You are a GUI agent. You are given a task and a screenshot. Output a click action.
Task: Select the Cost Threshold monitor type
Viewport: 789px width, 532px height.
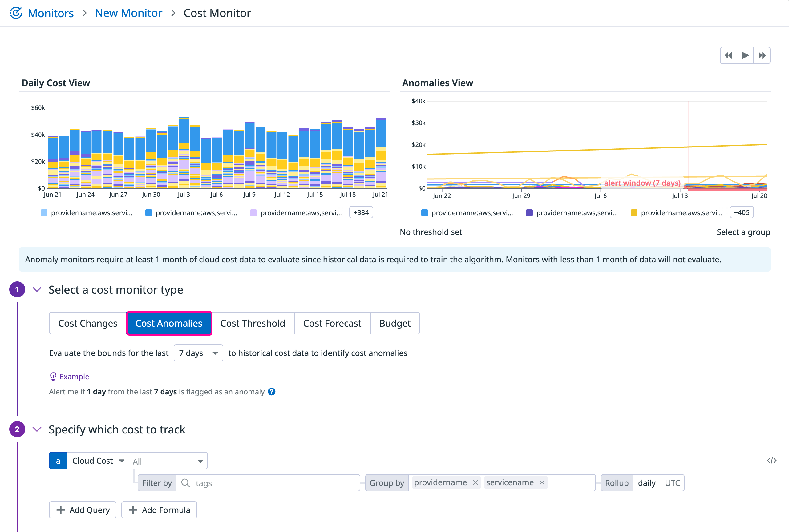[253, 323]
